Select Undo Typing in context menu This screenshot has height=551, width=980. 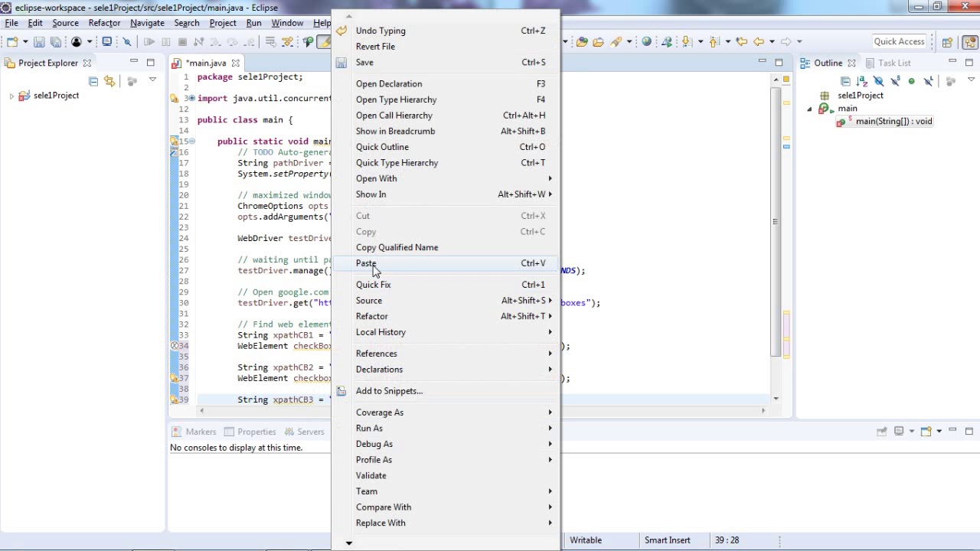pos(446,31)
